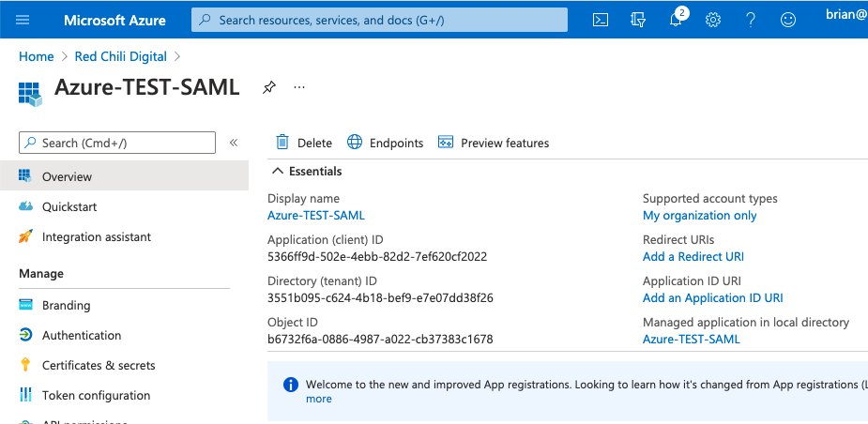Click Add an Application ID URI link

pyautogui.click(x=713, y=297)
